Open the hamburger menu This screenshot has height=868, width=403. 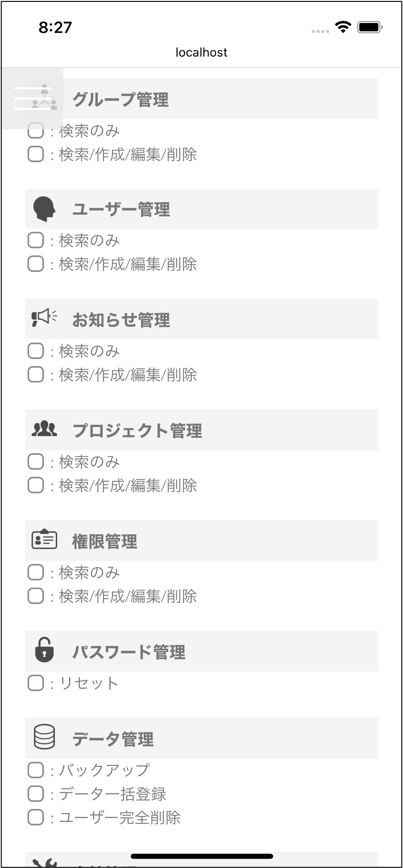pyautogui.click(x=32, y=98)
